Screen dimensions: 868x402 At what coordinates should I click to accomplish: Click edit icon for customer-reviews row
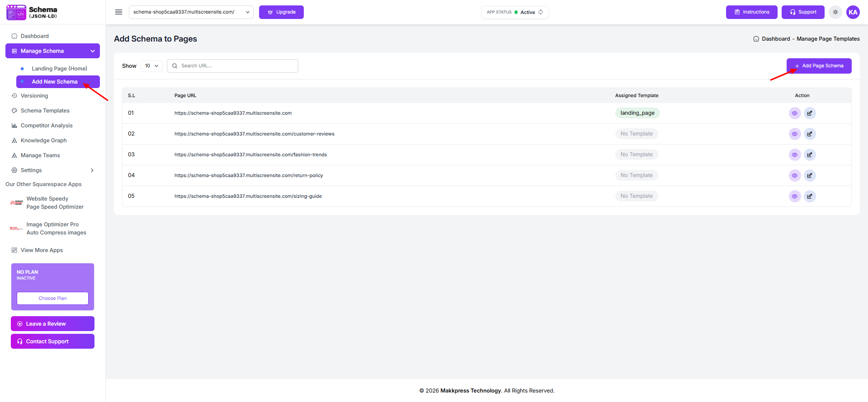pos(810,134)
